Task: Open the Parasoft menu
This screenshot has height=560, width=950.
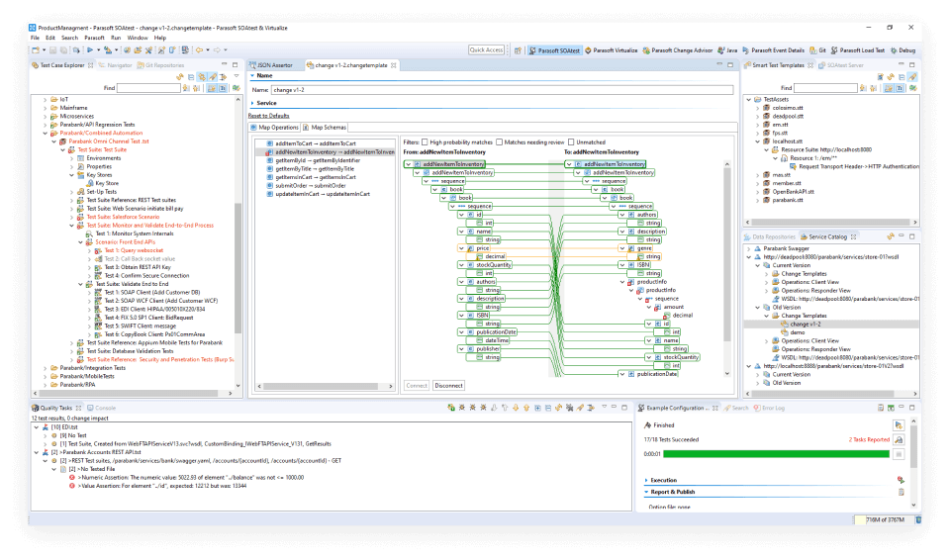Action: [x=95, y=38]
